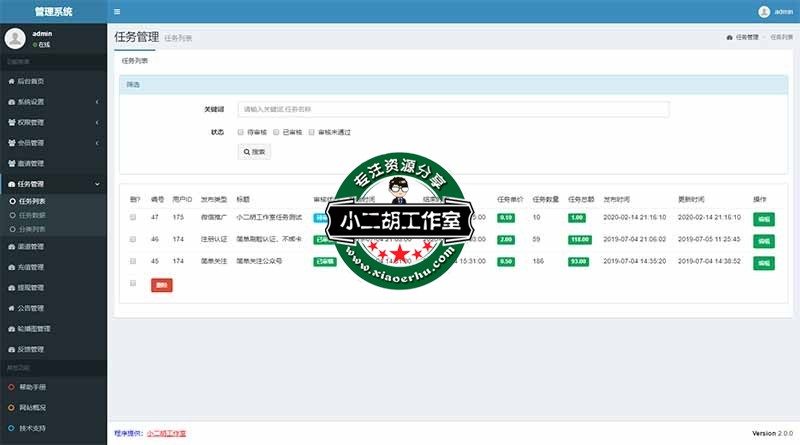Collapse the 任务管理 sidebar menu arrow
This screenshot has height=445, width=800.
(x=97, y=184)
